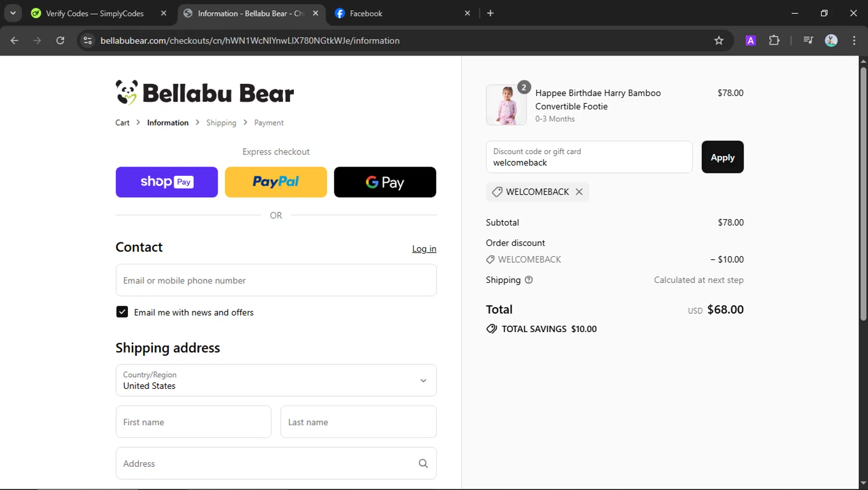Click the address search magnifier icon

[423, 463]
